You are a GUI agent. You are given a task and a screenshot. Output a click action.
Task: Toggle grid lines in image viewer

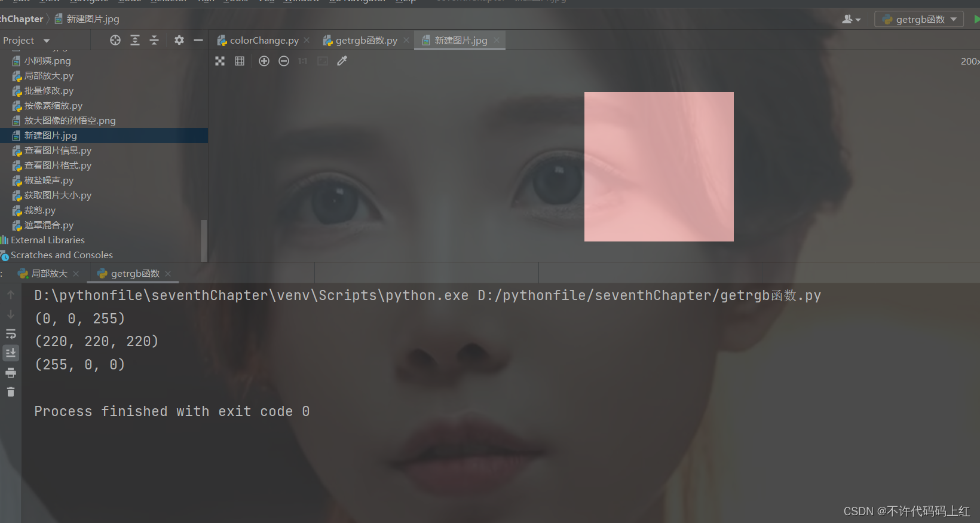click(x=240, y=61)
